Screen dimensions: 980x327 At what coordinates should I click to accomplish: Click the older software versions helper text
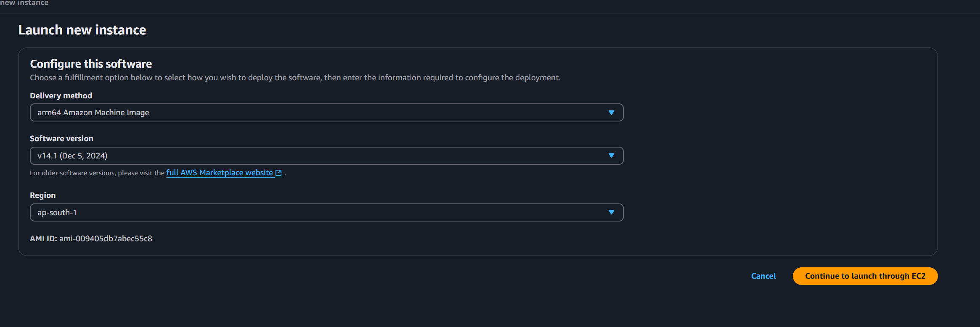pos(97,173)
